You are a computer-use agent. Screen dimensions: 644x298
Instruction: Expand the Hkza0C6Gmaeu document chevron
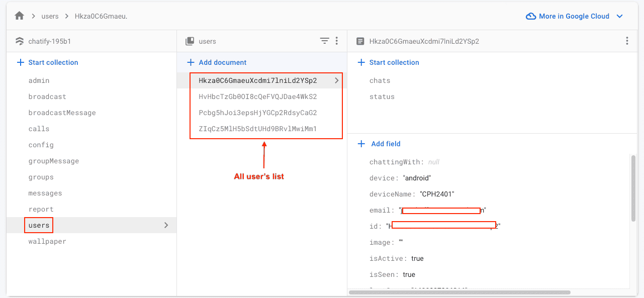tap(337, 80)
